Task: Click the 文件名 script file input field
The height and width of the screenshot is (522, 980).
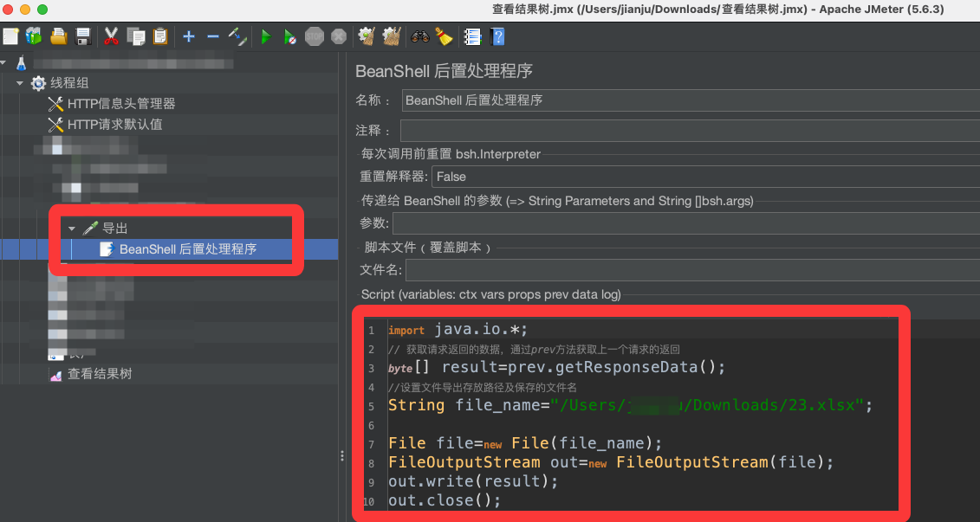Action: 692,270
